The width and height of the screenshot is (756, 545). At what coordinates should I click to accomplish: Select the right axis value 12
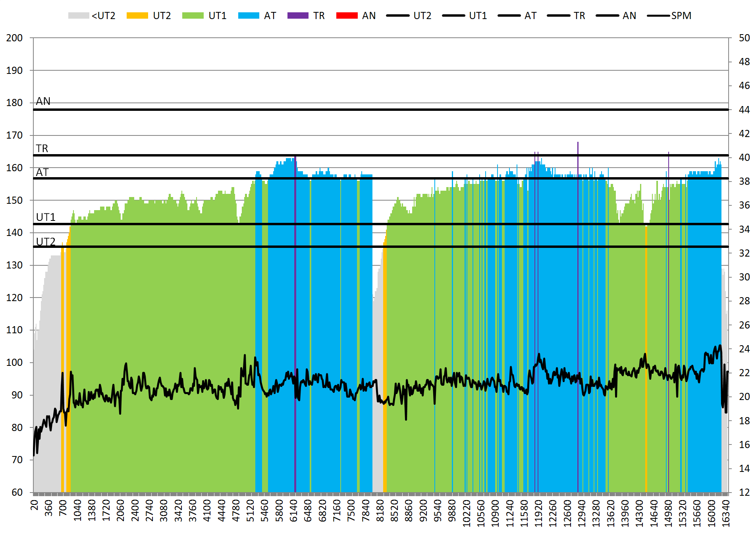pos(744,493)
